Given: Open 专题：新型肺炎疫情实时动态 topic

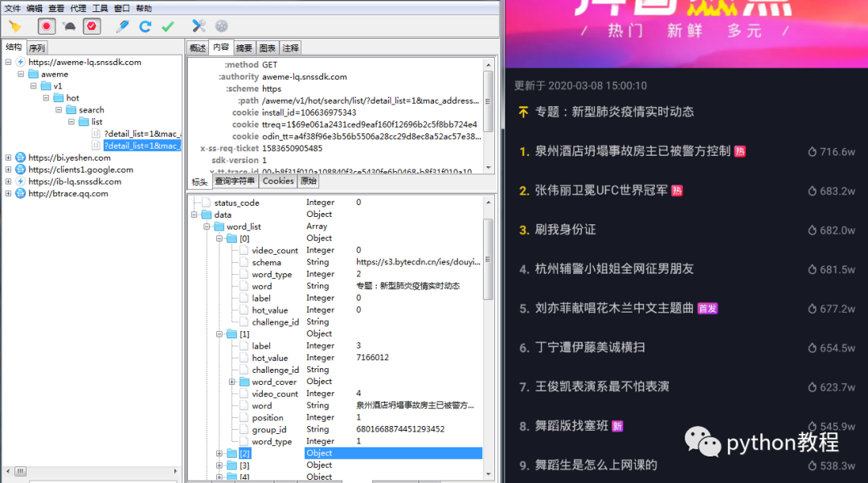Looking at the screenshot, I should coord(614,112).
